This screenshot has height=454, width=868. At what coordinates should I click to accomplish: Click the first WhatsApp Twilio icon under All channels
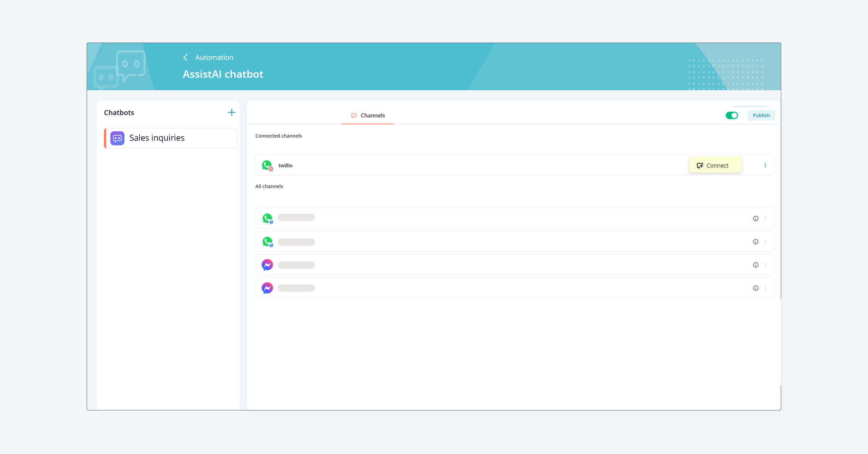coord(267,218)
